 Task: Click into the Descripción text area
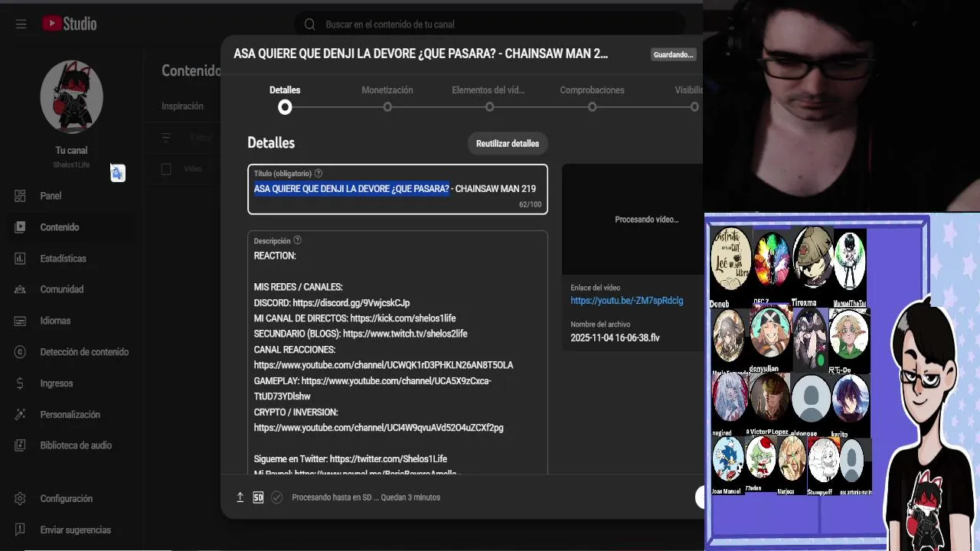pyautogui.click(x=397, y=353)
